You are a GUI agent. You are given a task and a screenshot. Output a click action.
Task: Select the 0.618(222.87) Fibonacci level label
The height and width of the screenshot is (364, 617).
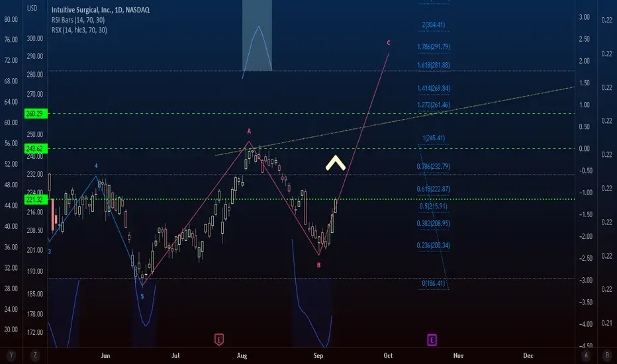(x=433, y=189)
